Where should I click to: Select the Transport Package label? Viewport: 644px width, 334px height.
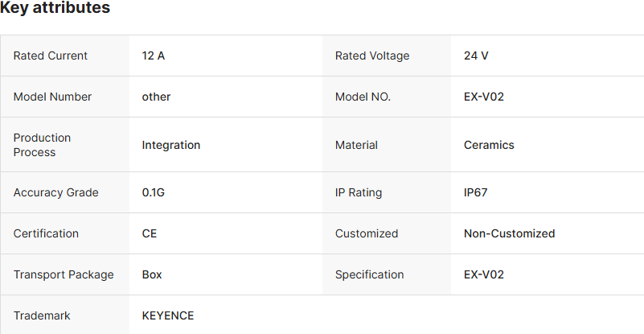[x=64, y=274]
